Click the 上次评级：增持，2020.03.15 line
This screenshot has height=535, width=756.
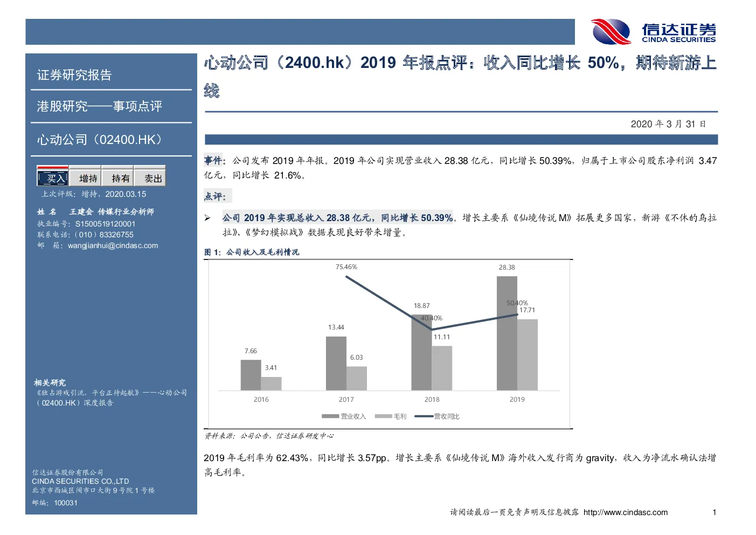[94, 194]
